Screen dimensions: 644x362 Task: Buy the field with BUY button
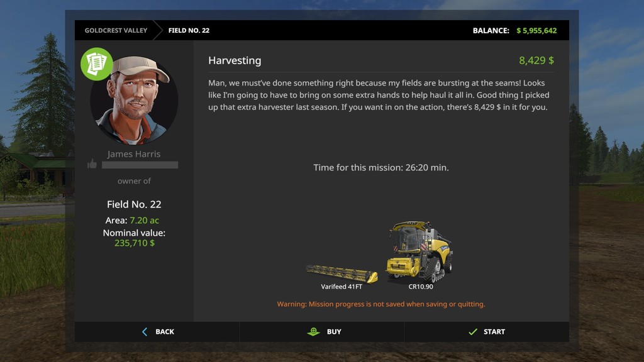(x=322, y=332)
